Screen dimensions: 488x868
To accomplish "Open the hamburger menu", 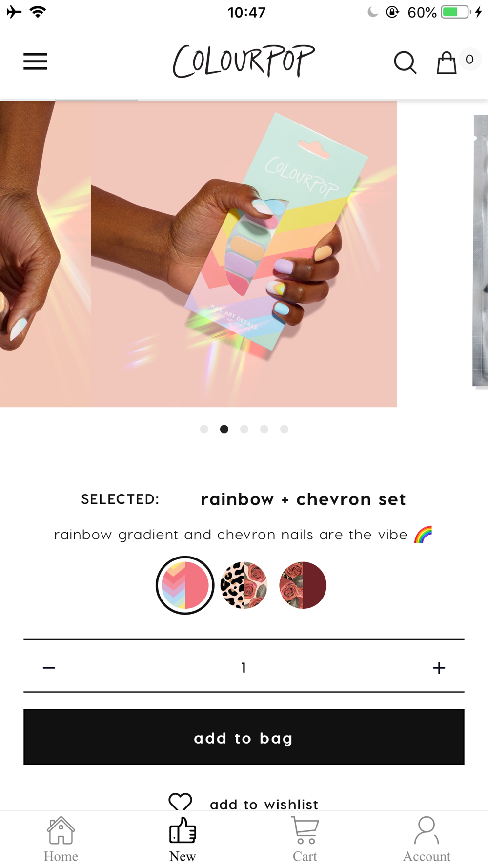I will click(x=35, y=62).
